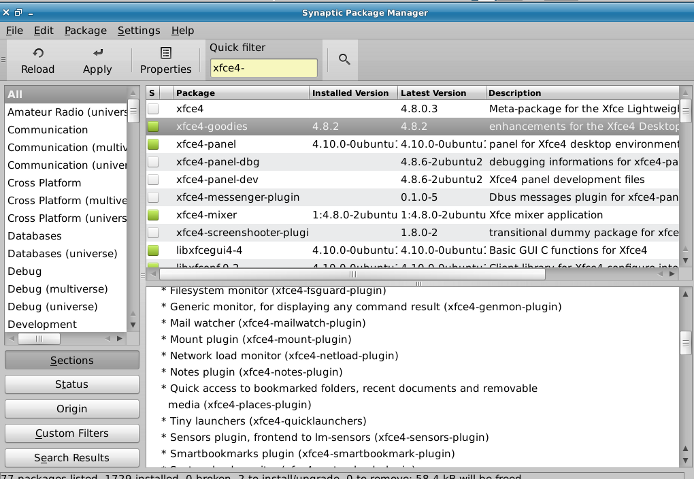Screen dimensions: 694x479
Task: Select Communication (multiverse) section
Action: [x=66, y=147]
